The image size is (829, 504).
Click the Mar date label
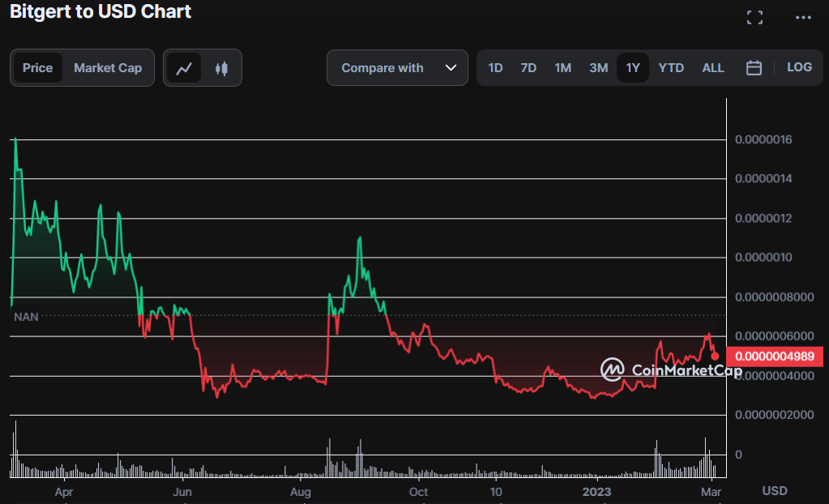tap(711, 492)
